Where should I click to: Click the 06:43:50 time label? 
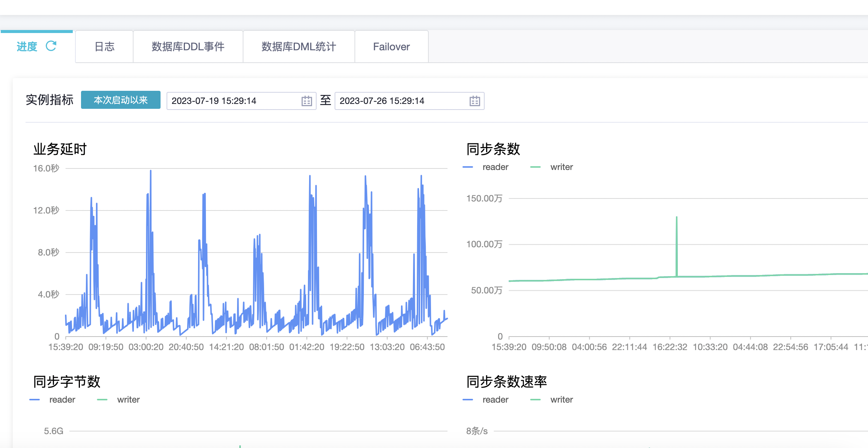click(x=427, y=347)
